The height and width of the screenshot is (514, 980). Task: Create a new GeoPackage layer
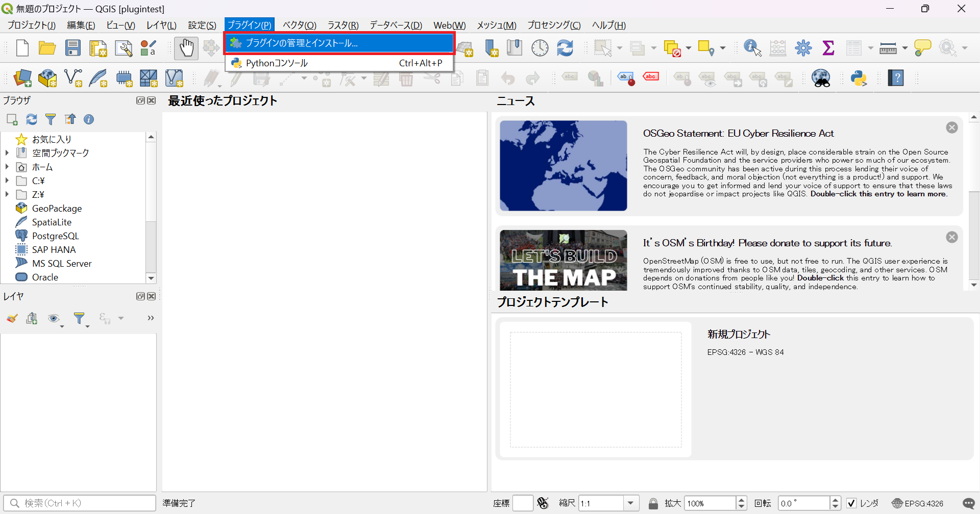coord(47,78)
